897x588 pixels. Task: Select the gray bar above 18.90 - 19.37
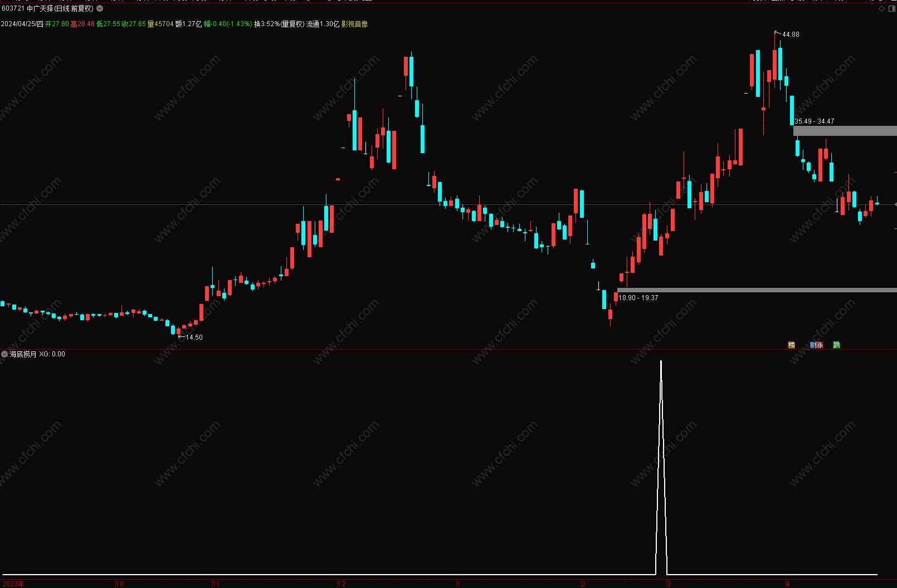click(x=757, y=290)
